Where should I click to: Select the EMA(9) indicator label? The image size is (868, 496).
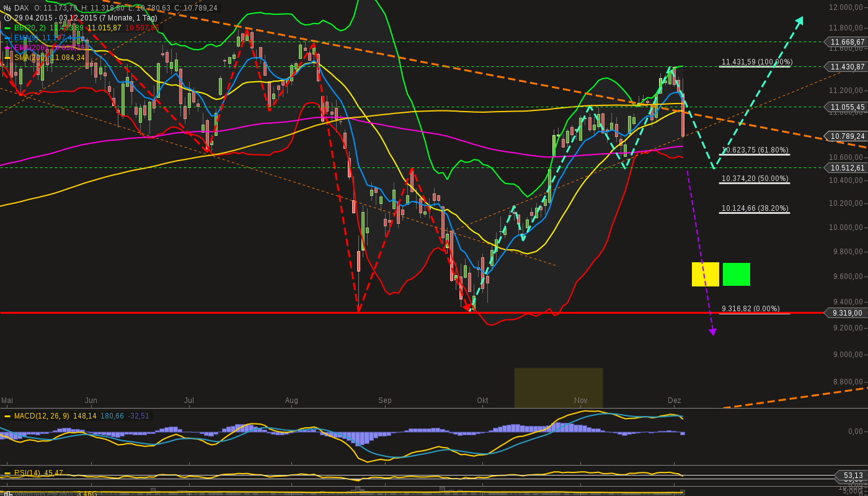27,38
